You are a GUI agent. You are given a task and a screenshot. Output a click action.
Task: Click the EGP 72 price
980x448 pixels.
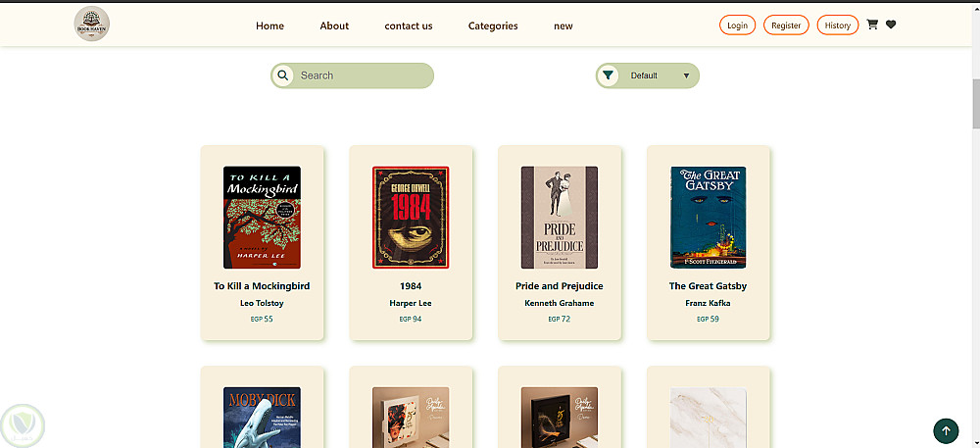560,319
